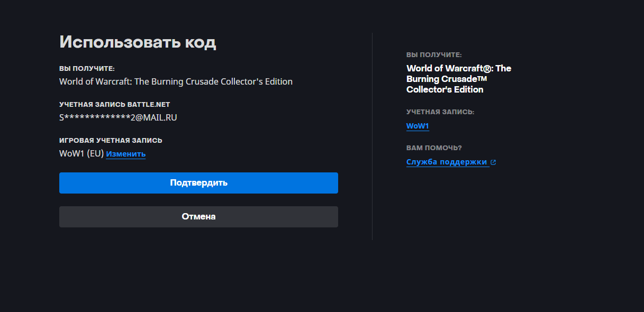Click the left-side ВЫ ПОЛУЧИТЕ label
This screenshot has width=644, height=312.
pos(87,69)
